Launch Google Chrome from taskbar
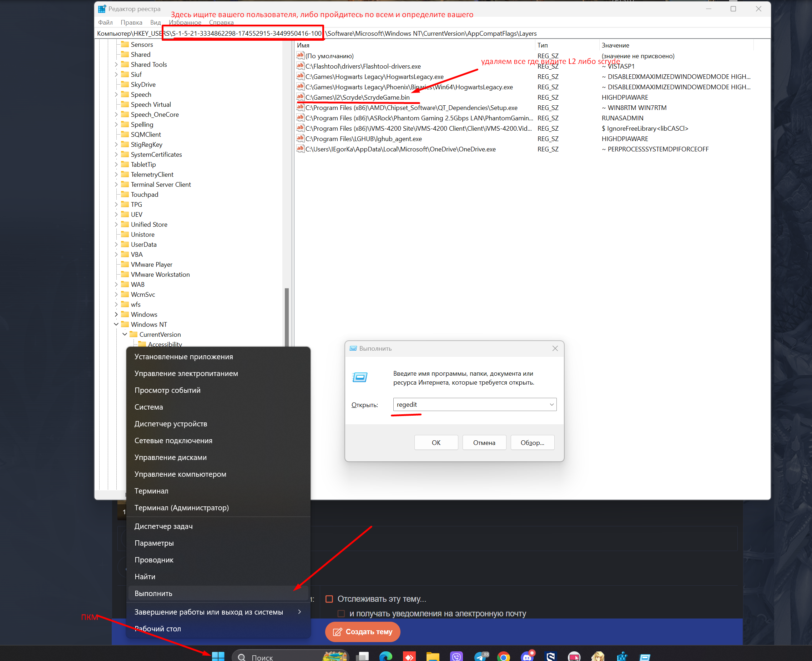 click(503, 656)
